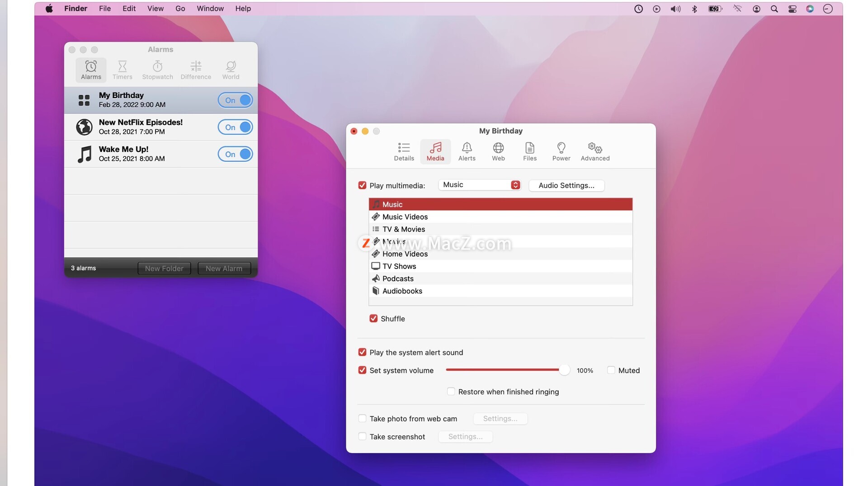868x486 pixels.
Task: Click Settings next to Take screenshot
Action: [465, 437]
